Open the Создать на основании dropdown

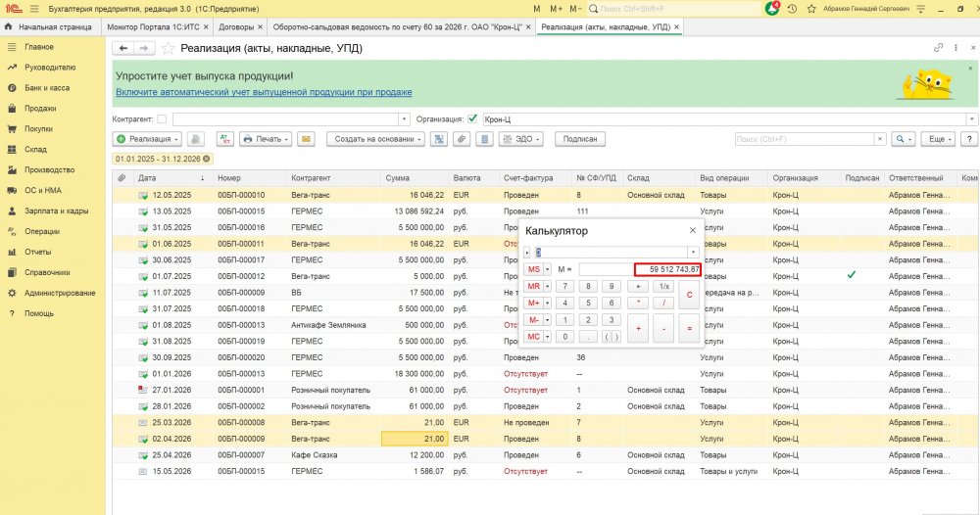coord(375,139)
